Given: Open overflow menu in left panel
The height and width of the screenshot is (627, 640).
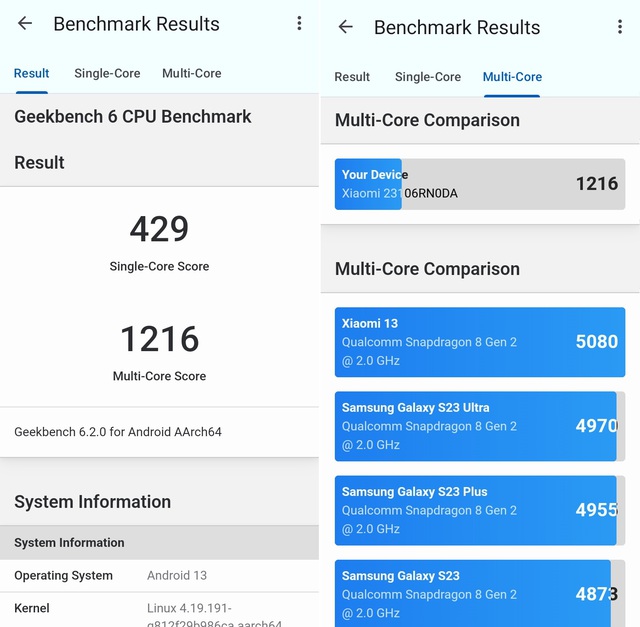Looking at the screenshot, I should [299, 23].
